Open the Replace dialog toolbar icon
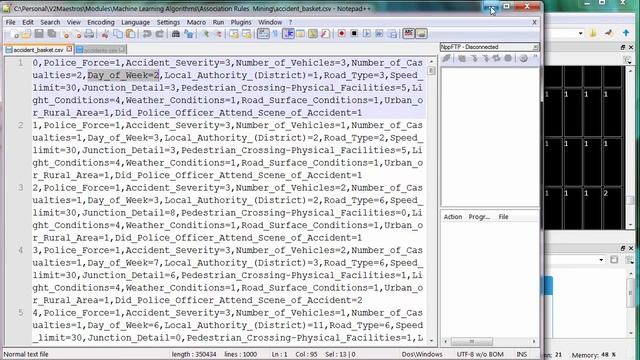The width and height of the screenshot is (640, 360). click(189, 34)
